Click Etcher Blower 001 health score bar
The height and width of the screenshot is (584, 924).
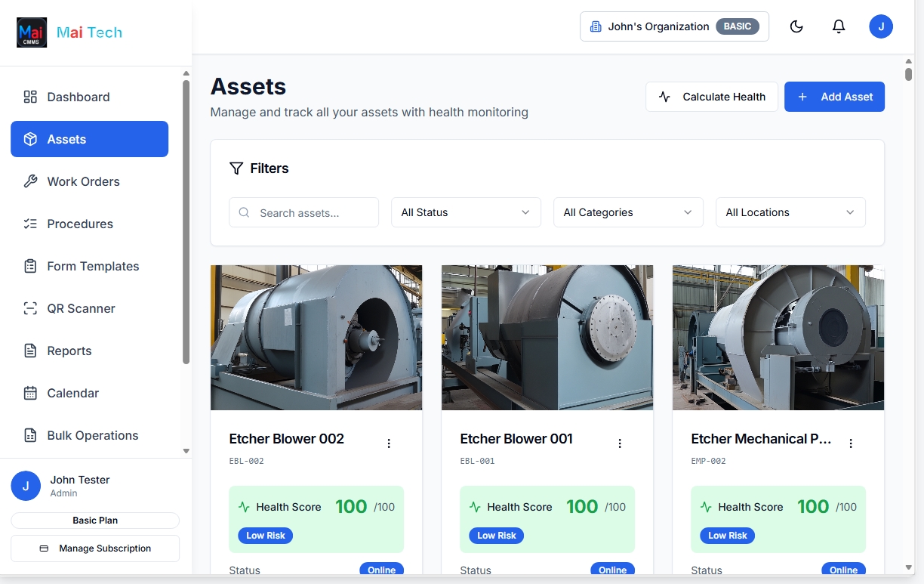pyautogui.click(x=547, y=519)
